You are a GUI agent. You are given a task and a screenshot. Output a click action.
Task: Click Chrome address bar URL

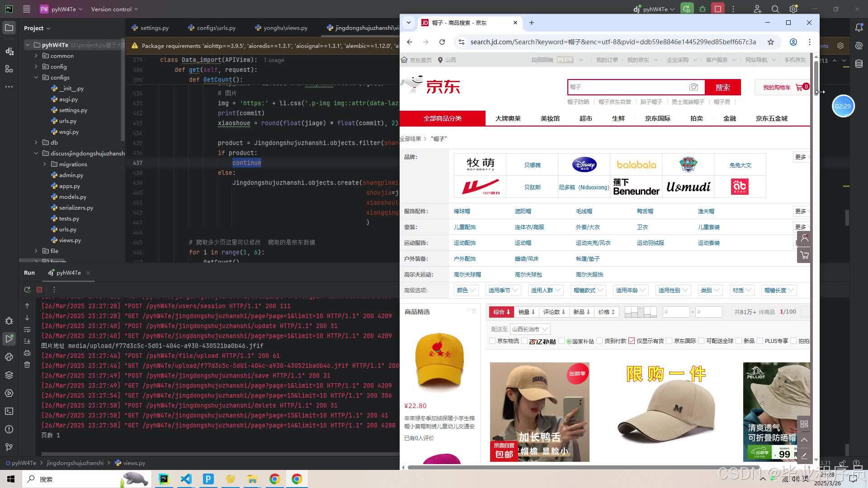point(613,42)
